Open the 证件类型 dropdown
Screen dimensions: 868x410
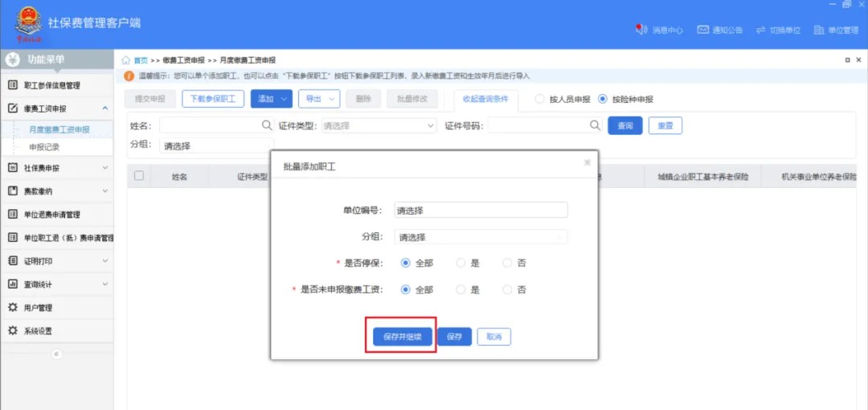tap(379, 126)
